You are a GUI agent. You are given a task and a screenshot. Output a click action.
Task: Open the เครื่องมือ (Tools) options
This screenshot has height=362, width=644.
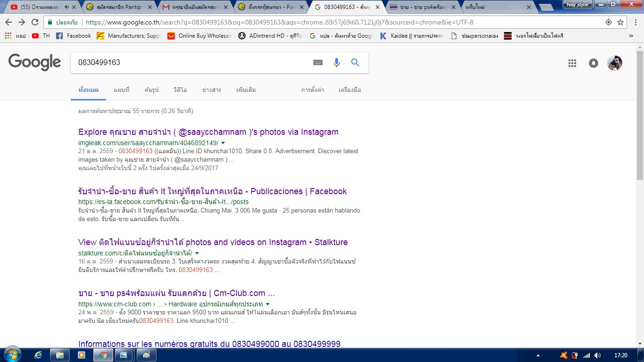[x=350, y=90]
